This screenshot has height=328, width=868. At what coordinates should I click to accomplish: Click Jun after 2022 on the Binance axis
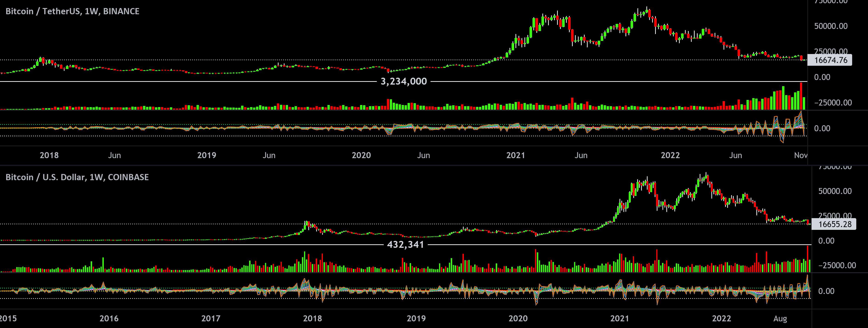click(736, 156)
